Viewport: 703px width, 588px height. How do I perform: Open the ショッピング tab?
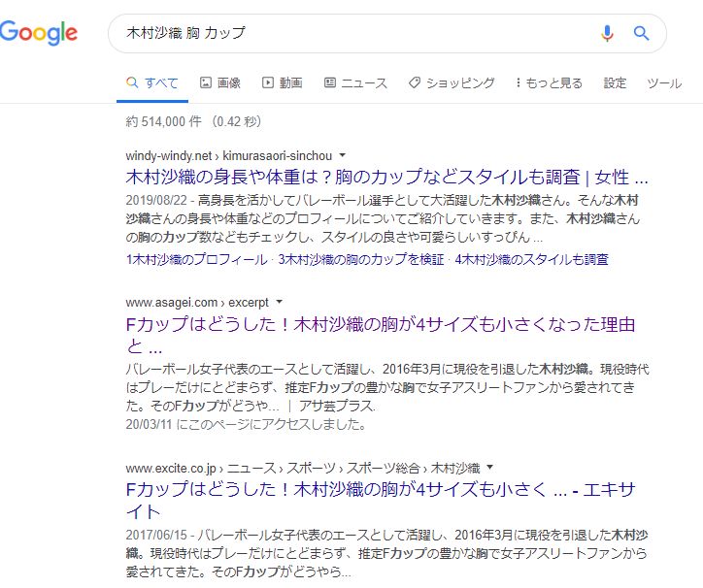[x=452, y=82]
